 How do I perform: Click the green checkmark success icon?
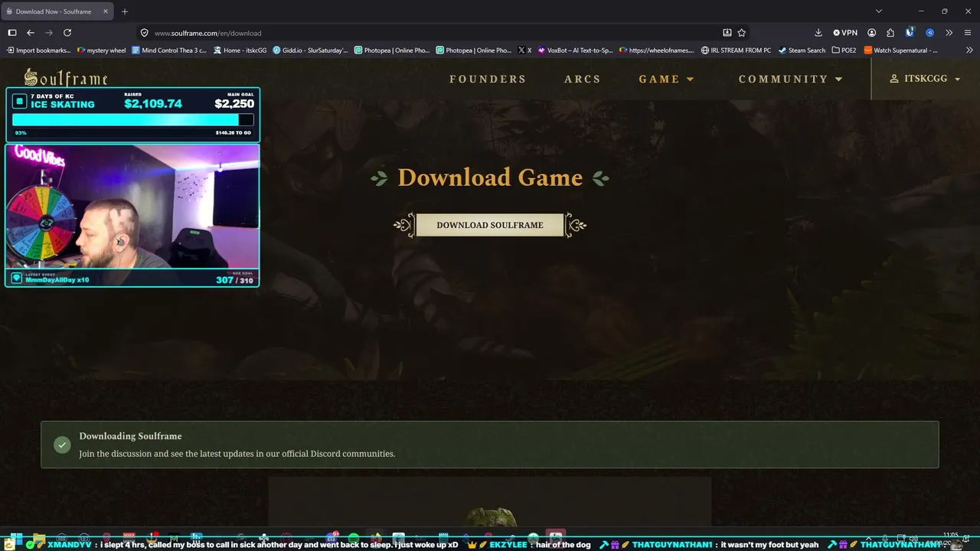(62, 445)
